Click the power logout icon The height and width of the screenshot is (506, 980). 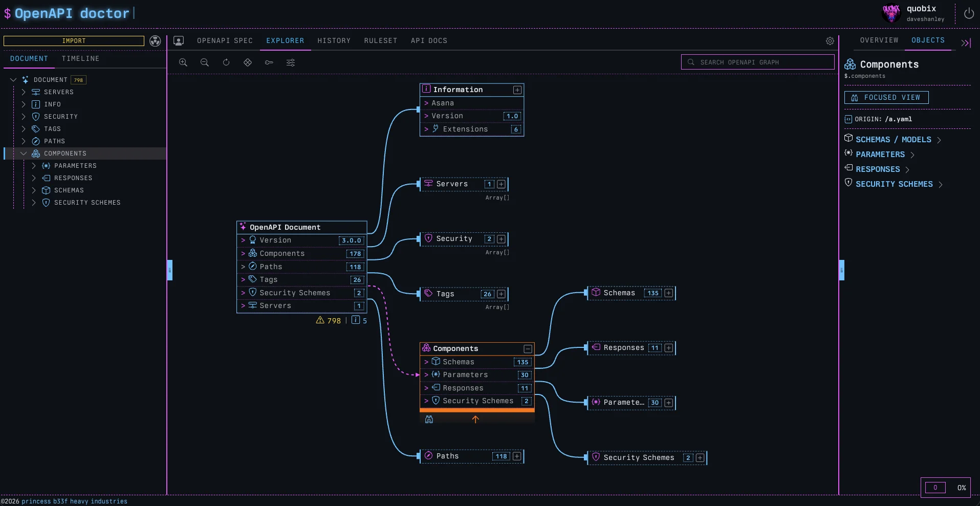[969, 14]
